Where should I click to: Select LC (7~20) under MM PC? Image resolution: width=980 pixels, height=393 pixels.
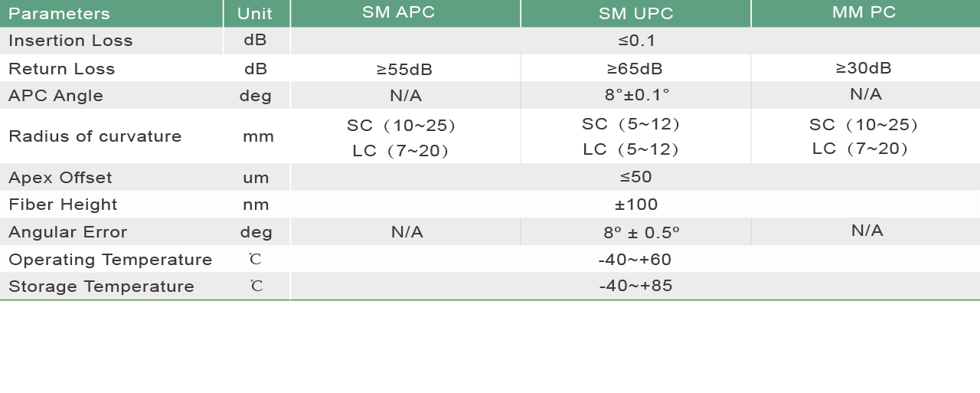pyautogui.click(x=861, y=149)
